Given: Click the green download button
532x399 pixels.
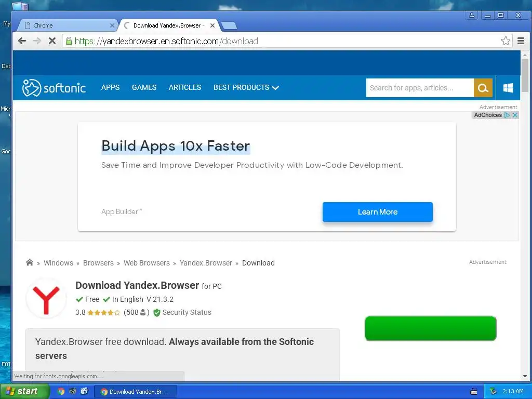Looking at the screenshot, I should (431, 328).
